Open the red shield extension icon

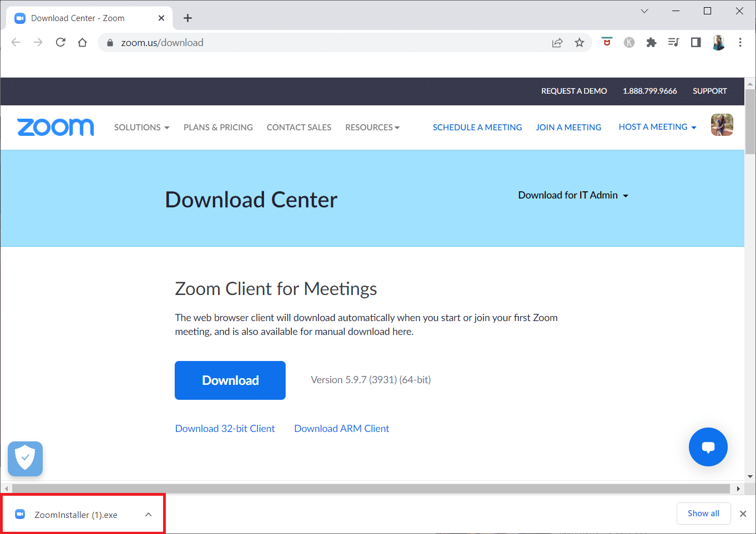coord(607,42)
